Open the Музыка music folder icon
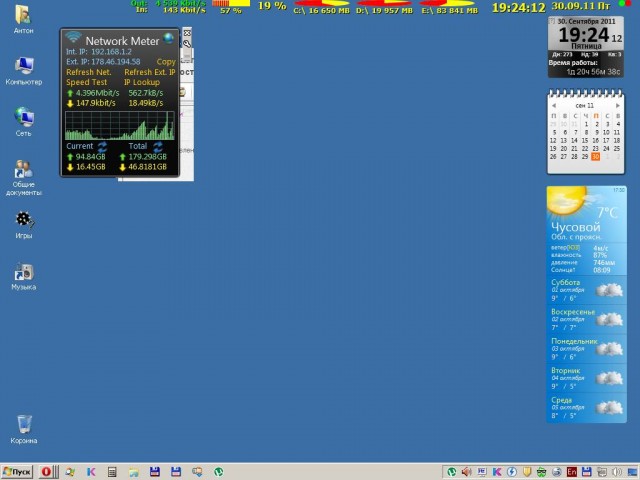Viewport: 640px width, 480px height. (x=23, y=272)
